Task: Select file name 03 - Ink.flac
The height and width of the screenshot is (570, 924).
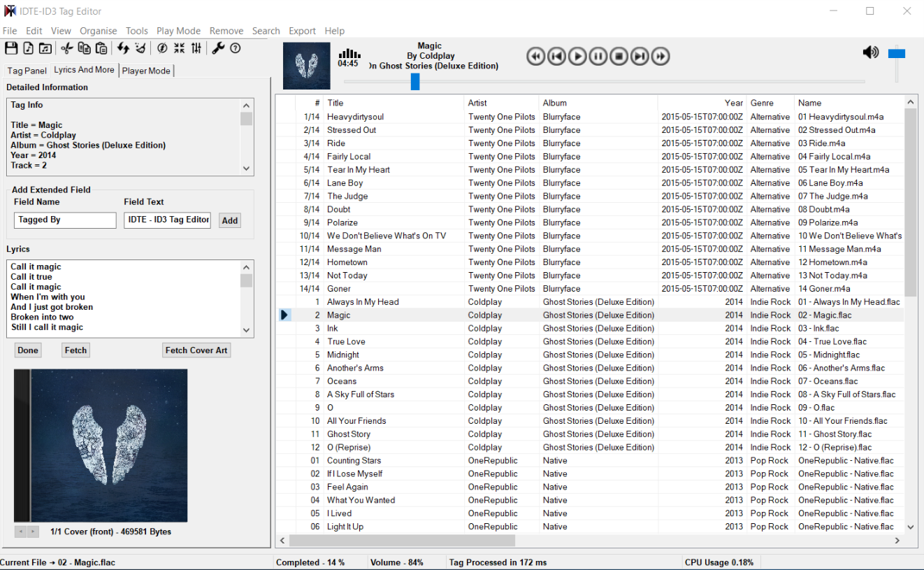Action: (x=818, y=329)
